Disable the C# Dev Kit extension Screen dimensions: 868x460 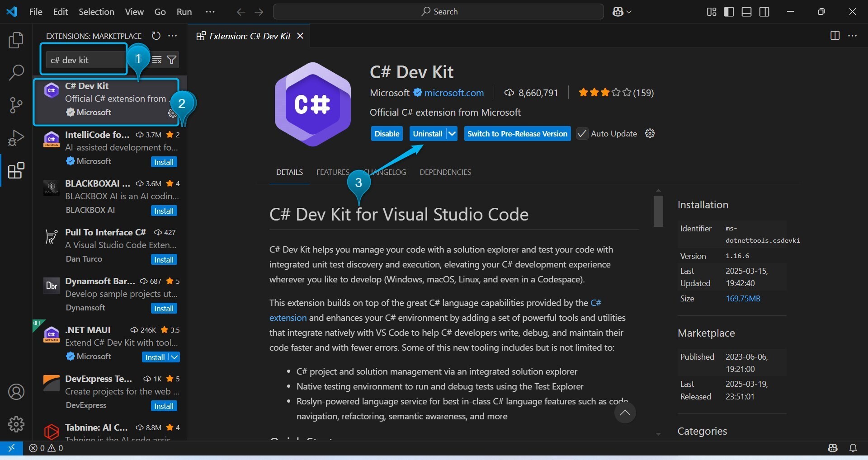pos(387,134)
